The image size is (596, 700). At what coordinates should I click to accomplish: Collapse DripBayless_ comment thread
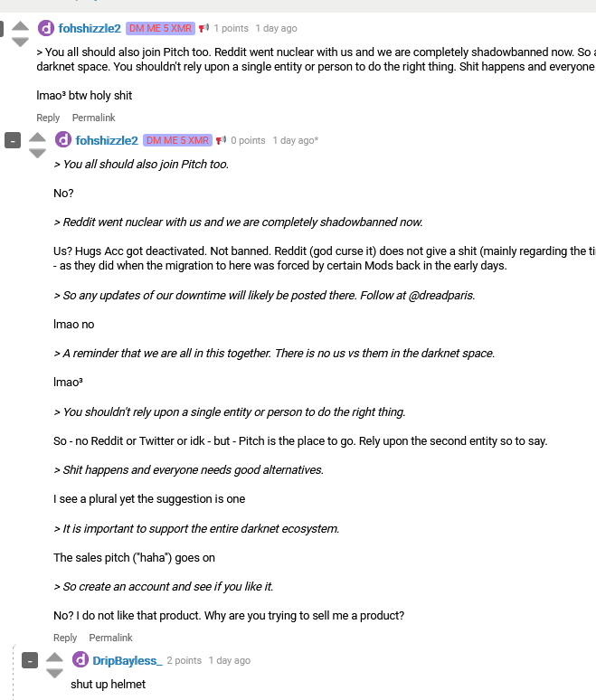point(30,660)
